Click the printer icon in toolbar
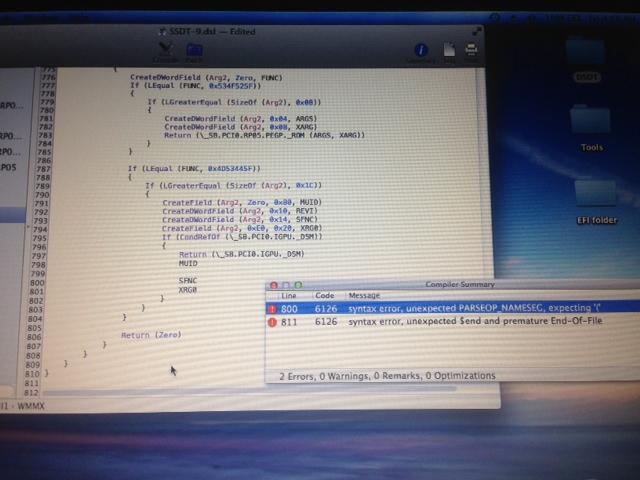The image size is (640, 480). (470, 52)
